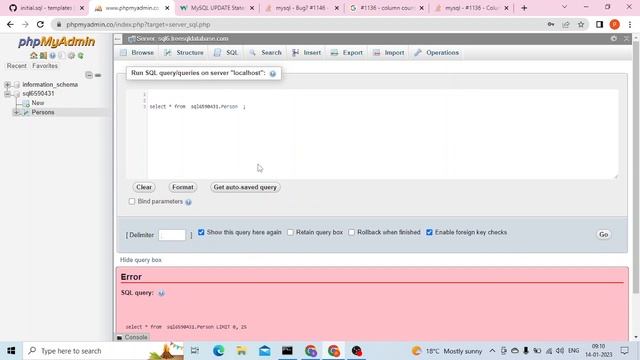The height and width of the screenshot is (360, 640).
Task: Open the Search tab
Action: coord(266,53)
